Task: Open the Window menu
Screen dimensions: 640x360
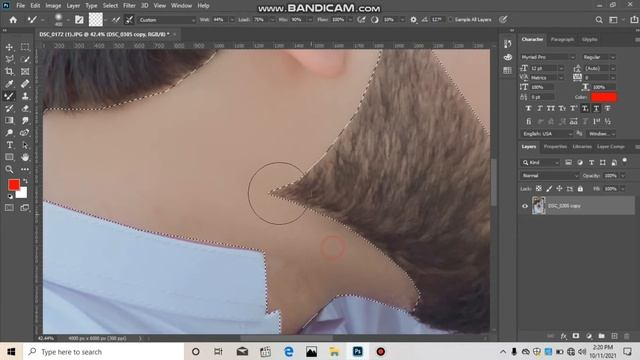Action: pos(181,6)
